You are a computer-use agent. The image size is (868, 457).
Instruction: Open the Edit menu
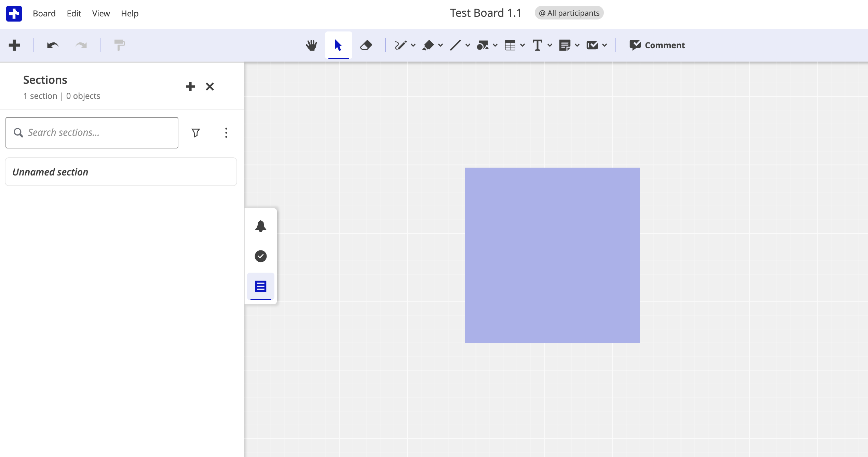(x=74, y=13)
